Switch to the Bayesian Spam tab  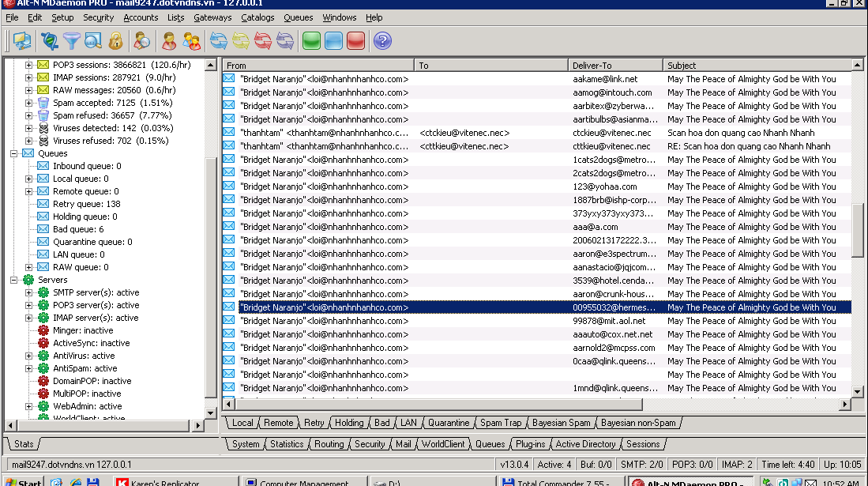click(562, 423)
